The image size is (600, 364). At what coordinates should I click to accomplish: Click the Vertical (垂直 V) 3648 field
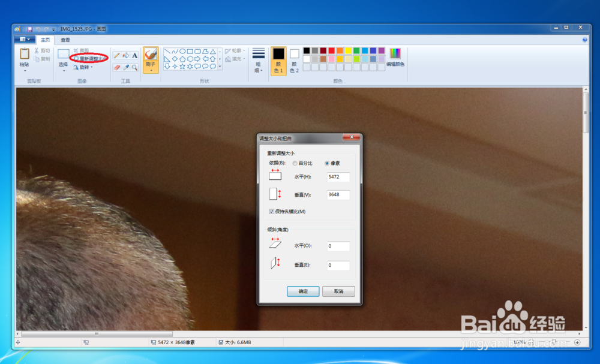coord(338,195)
